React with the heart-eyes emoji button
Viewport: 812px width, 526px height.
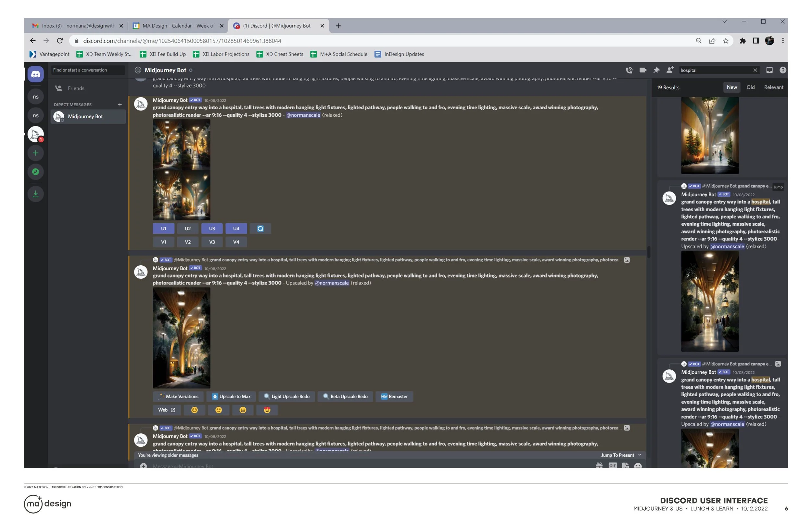point(267,410)
